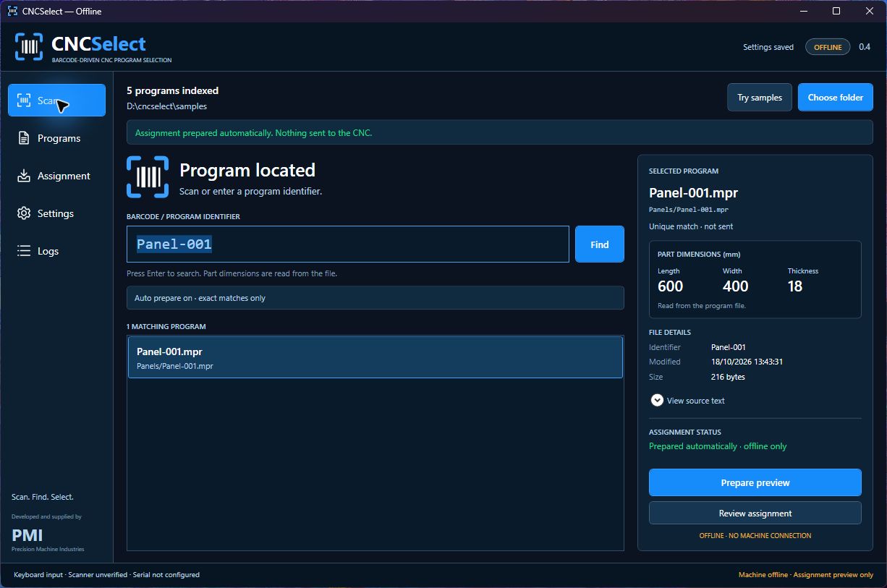Click the Modified date 18/10/2026 13:43:31
The height and width of the screenshot is (588, 887).
click(x=747, y=362)
